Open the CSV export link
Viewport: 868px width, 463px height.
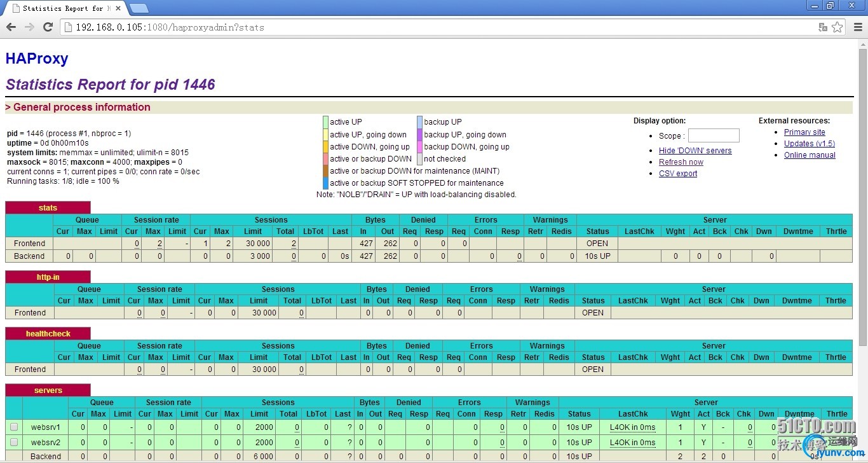pyautogui.click(x=678, y=174)
